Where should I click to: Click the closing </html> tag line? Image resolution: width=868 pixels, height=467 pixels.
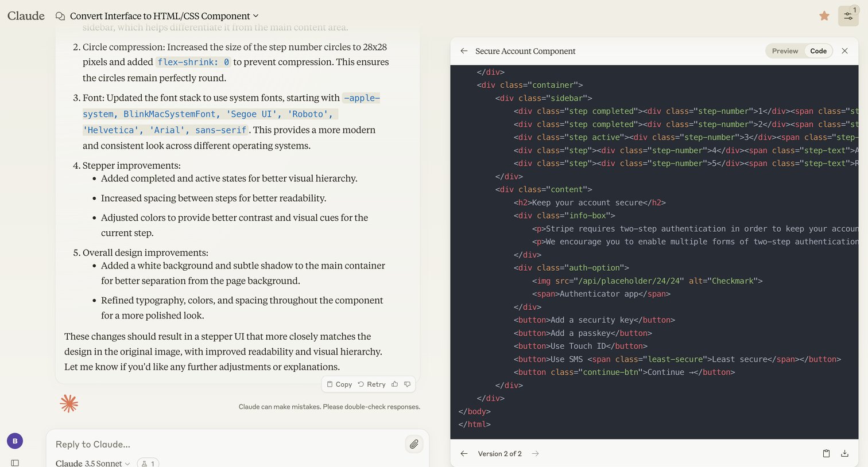tap(475, 425)
